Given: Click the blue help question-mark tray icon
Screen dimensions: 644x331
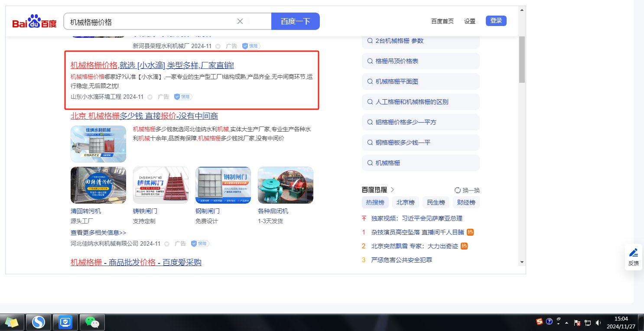Looking at the screenshot, I should coord(549,321).
